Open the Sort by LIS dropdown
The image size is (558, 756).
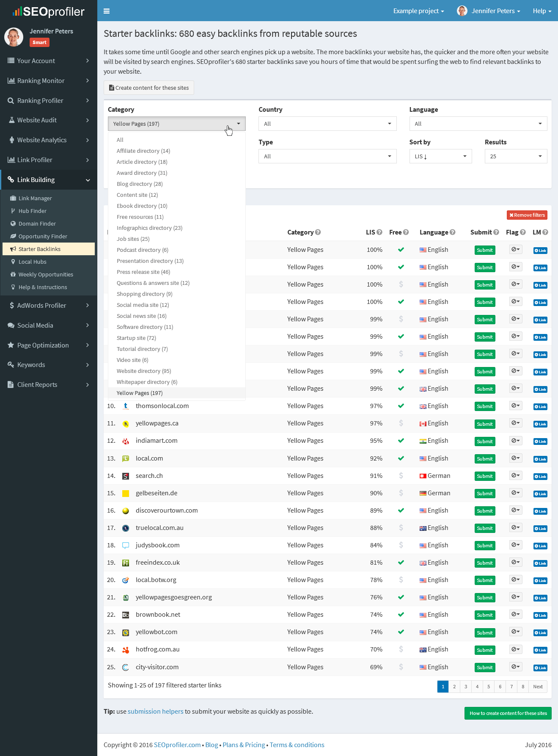(x=440, y=156)
